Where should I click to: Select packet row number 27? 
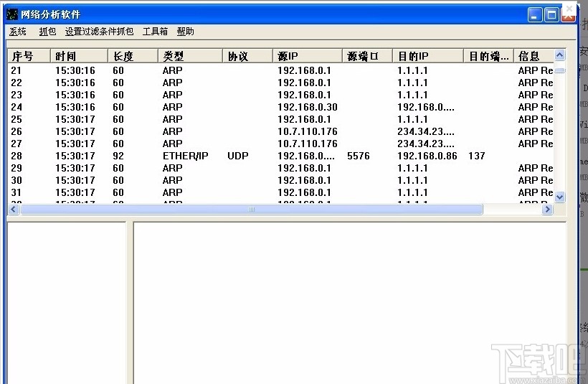[x=281, y=144]
